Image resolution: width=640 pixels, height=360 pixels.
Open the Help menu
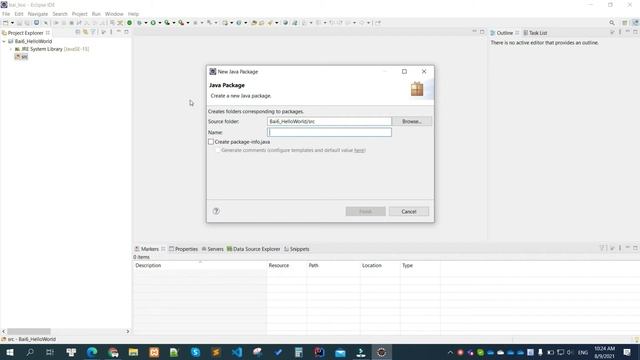coord(133,14)
